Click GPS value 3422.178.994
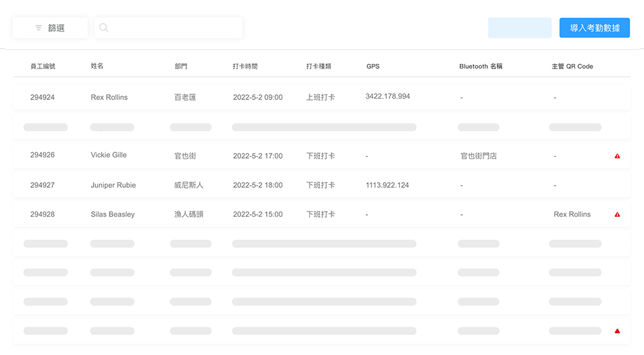 point(387,96)
